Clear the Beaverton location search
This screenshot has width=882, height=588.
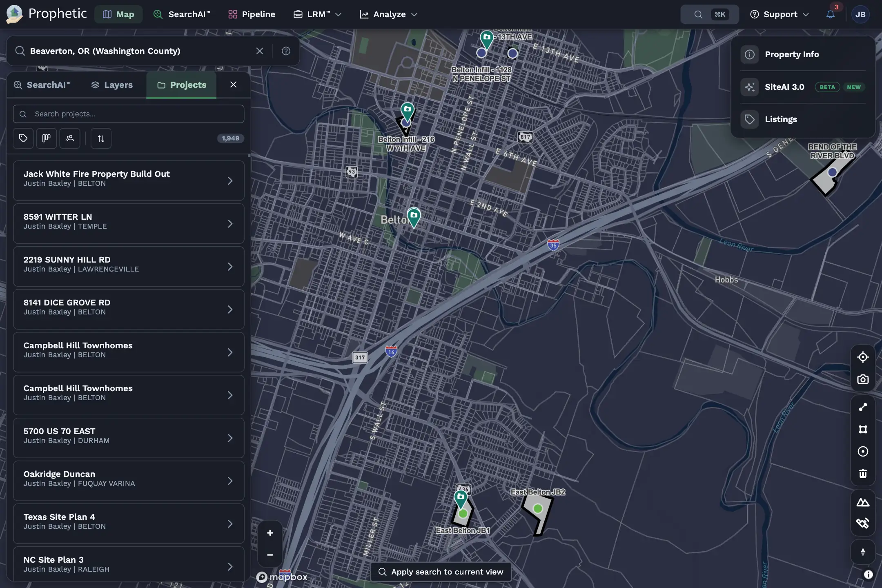click(260, 51)
